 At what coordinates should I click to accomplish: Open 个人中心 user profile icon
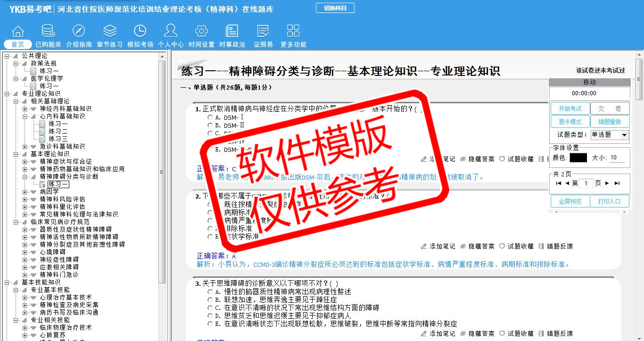pos(171,31)
